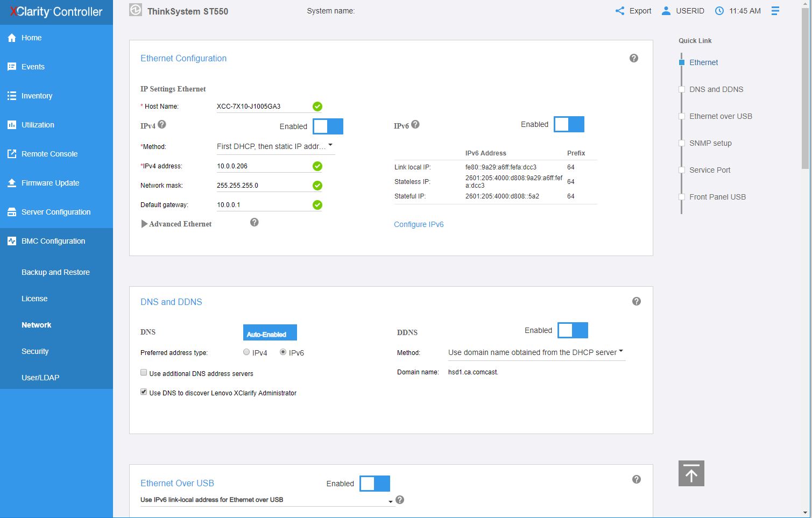Click help icon next to Advanced Ethernet
This screenshot has height=518, width=812.
[255, 222]
